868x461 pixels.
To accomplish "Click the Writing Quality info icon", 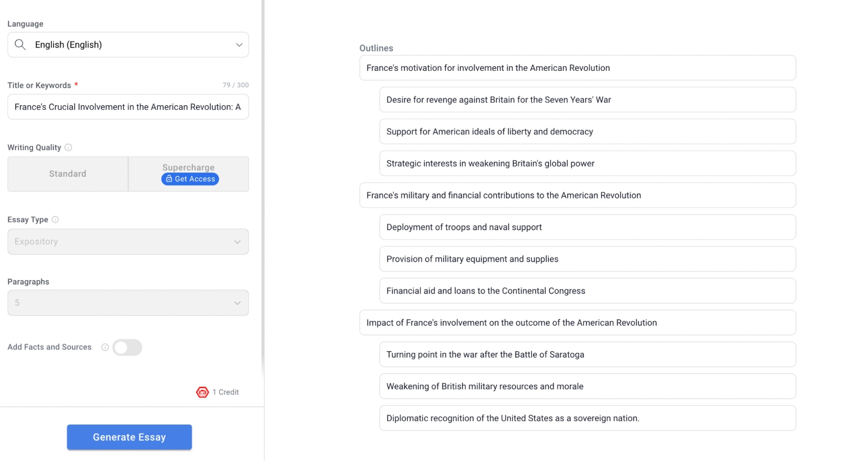I will coord(68,148).
